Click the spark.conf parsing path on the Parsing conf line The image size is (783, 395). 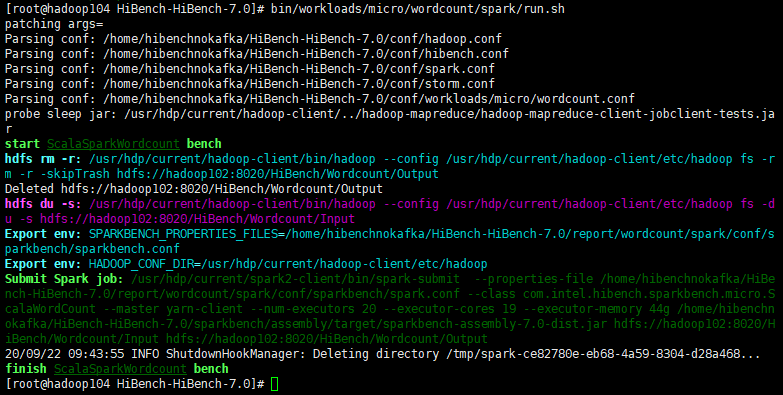pyautogui.click(x=299, y=68)
